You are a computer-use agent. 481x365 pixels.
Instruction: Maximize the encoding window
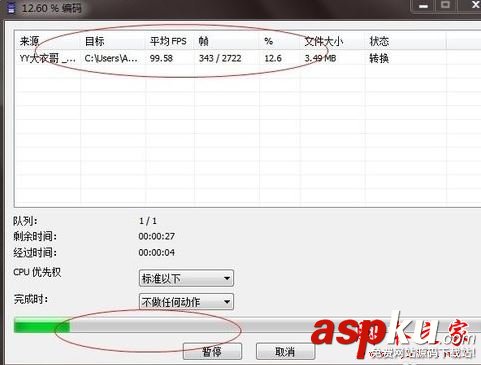pos(446,6)
